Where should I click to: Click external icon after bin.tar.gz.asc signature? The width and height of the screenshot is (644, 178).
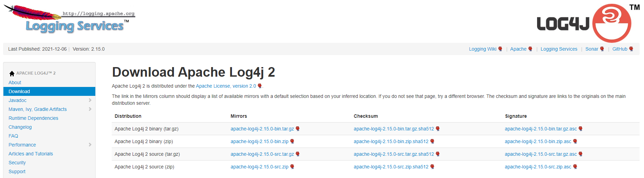[580, 129]
